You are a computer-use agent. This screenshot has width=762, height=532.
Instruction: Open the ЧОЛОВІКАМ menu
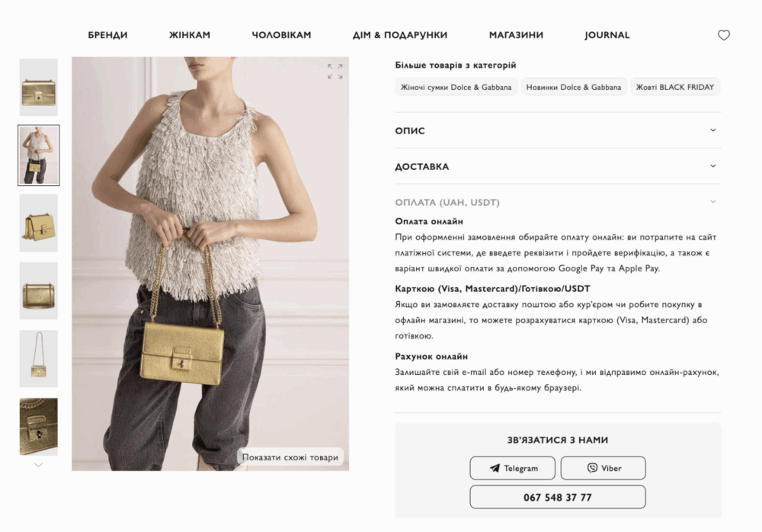tap(281, 35)
